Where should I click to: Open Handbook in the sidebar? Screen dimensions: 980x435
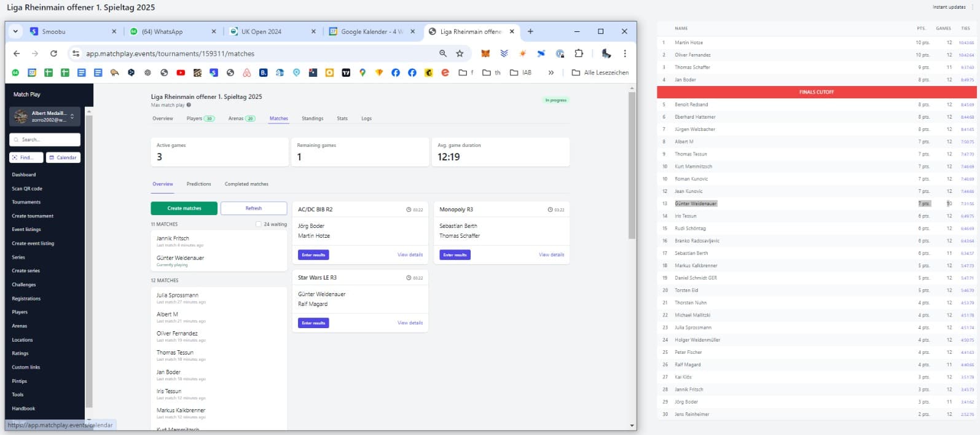coord(23,409)
